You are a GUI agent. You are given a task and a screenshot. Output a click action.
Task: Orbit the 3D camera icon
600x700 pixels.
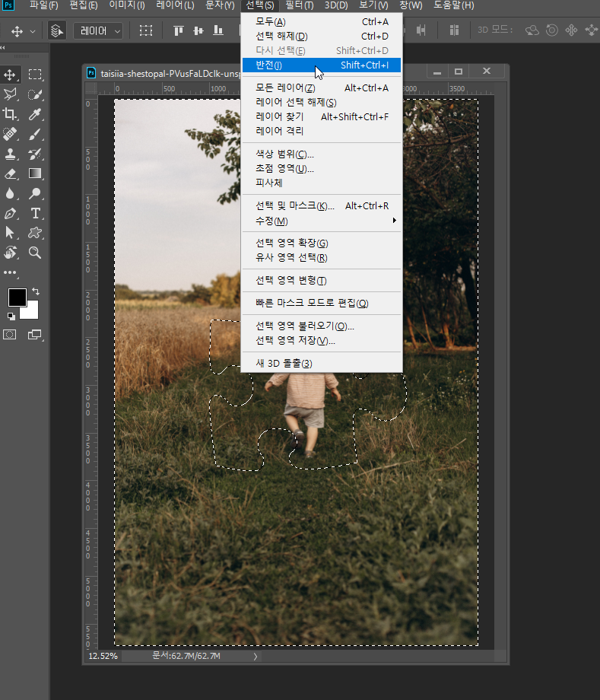(532, 30)
